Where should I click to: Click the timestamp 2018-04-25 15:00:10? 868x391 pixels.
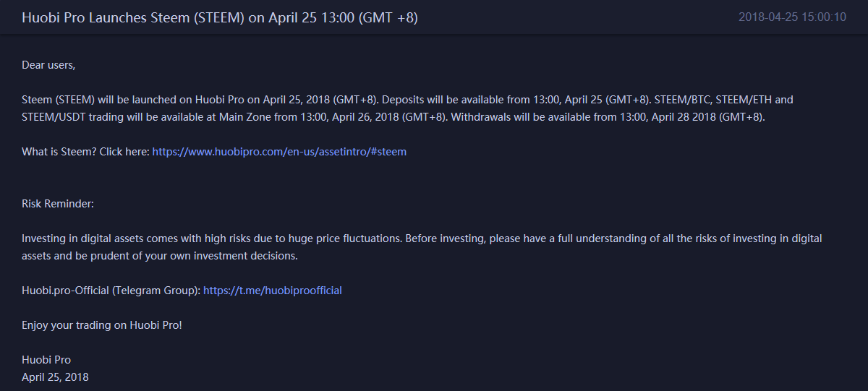(792, 17)
